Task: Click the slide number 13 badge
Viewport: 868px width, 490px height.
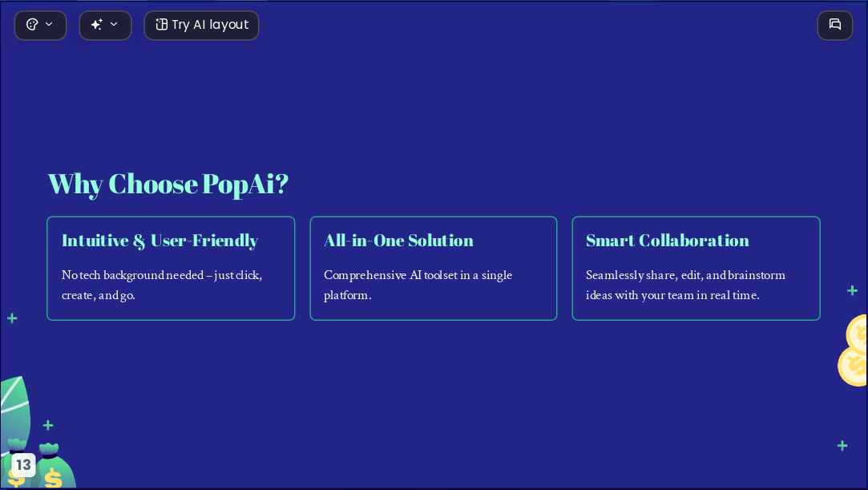Action: (23, 464)
